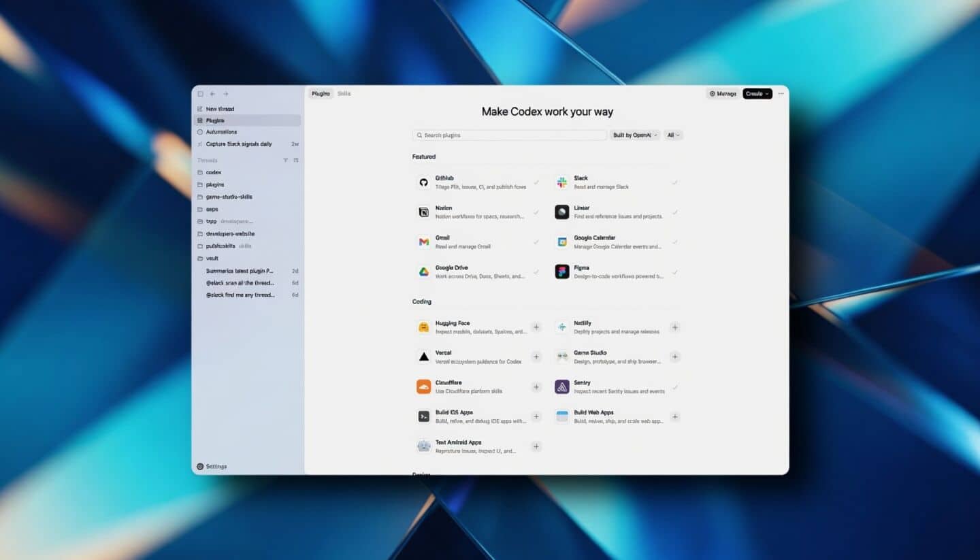Click the Gmail plugin icon
The image size is (980, 560).
click(423, 242)
